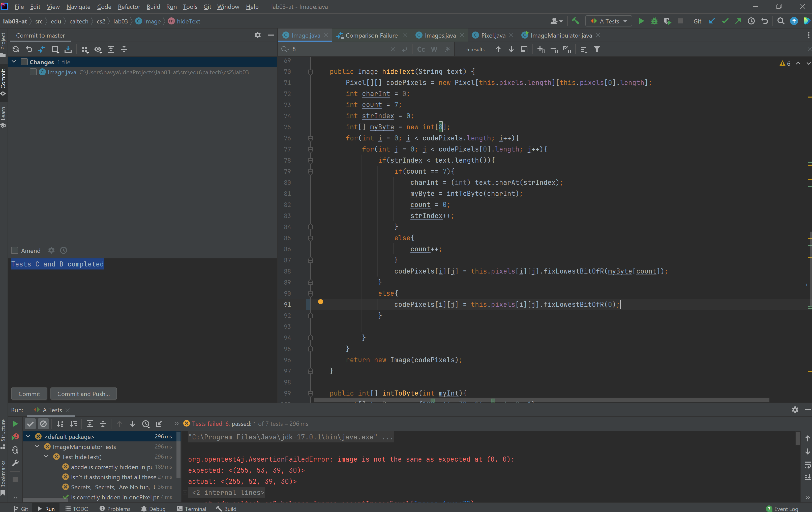Open the Refactor menu
Viewport: 812px width, 512px height.
[129, 7]
